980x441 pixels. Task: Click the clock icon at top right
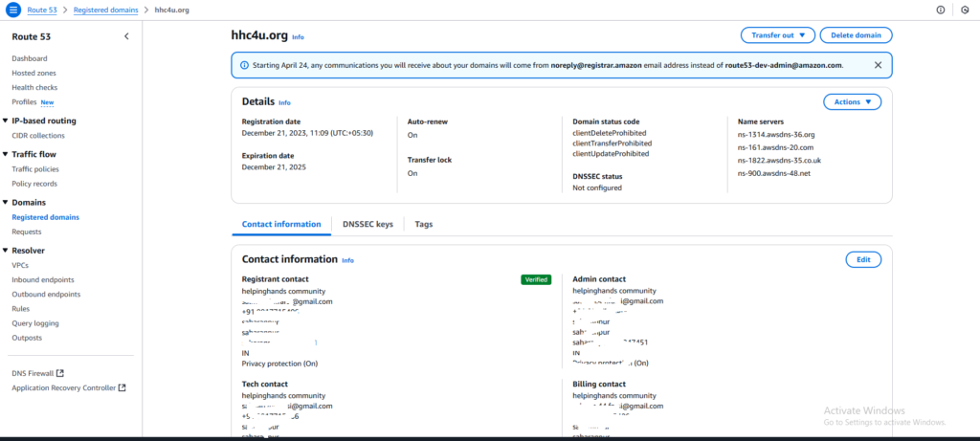pyautogui.click(x=965, y=10)
